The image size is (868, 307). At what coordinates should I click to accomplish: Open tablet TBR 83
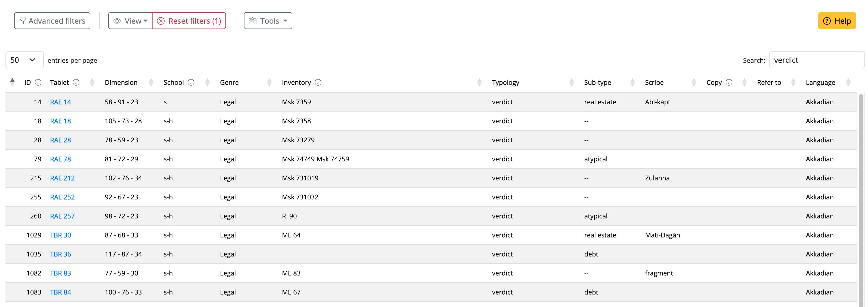tap(61, 273)
